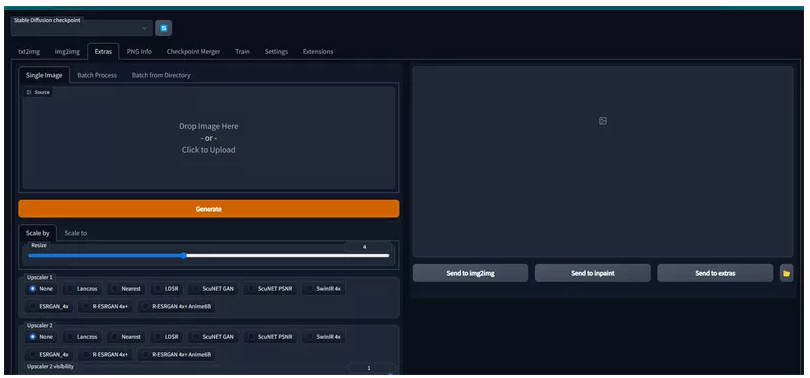Open the Stable Diffusion checkpoint dropdown
The image size is (810, 378).
[82, 28]
